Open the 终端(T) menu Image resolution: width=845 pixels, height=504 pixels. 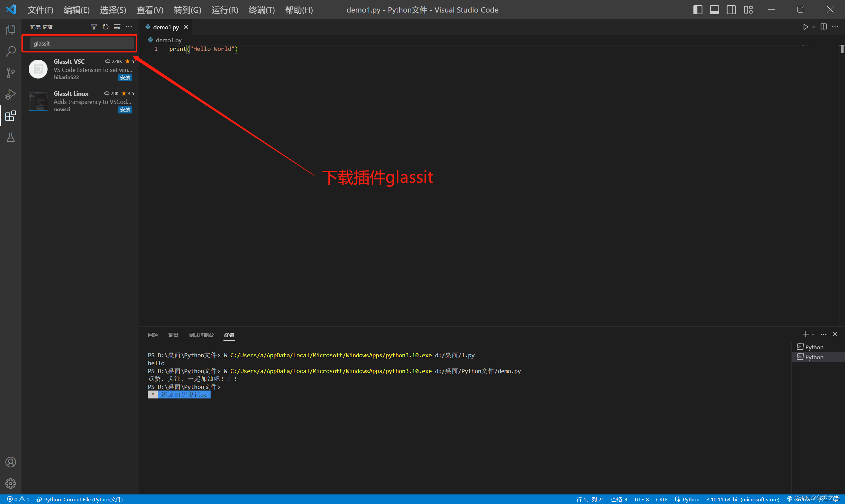(x=261, y=10)
